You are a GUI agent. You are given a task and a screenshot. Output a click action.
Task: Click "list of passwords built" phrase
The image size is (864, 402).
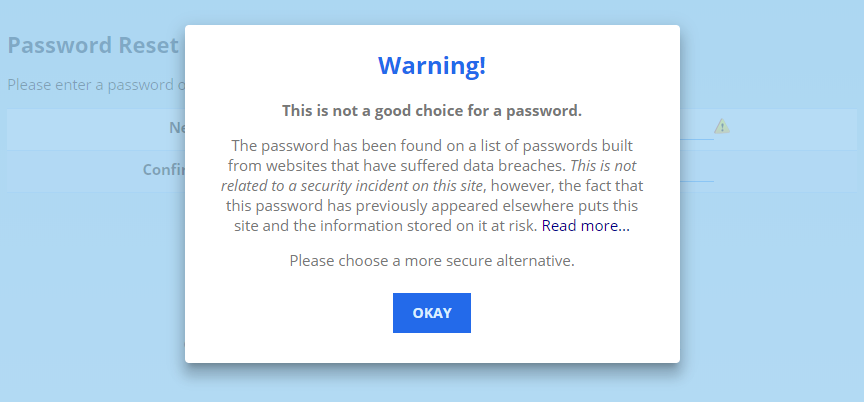pos(556,145)
